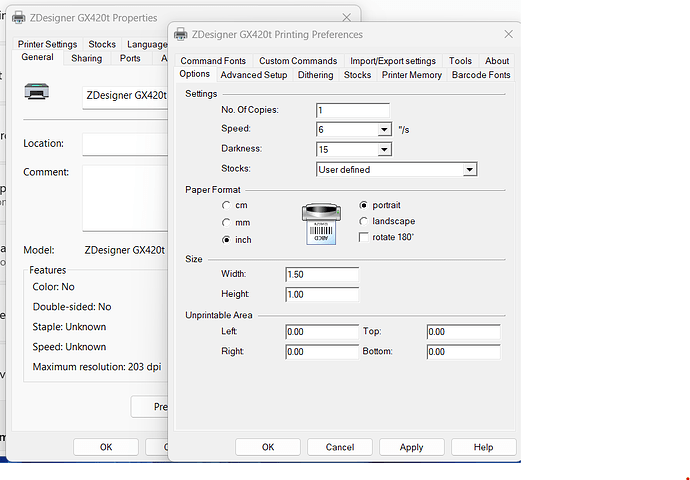Open the Speed dropdown
This screenshot has width=690, height=480.
(384, 130)
